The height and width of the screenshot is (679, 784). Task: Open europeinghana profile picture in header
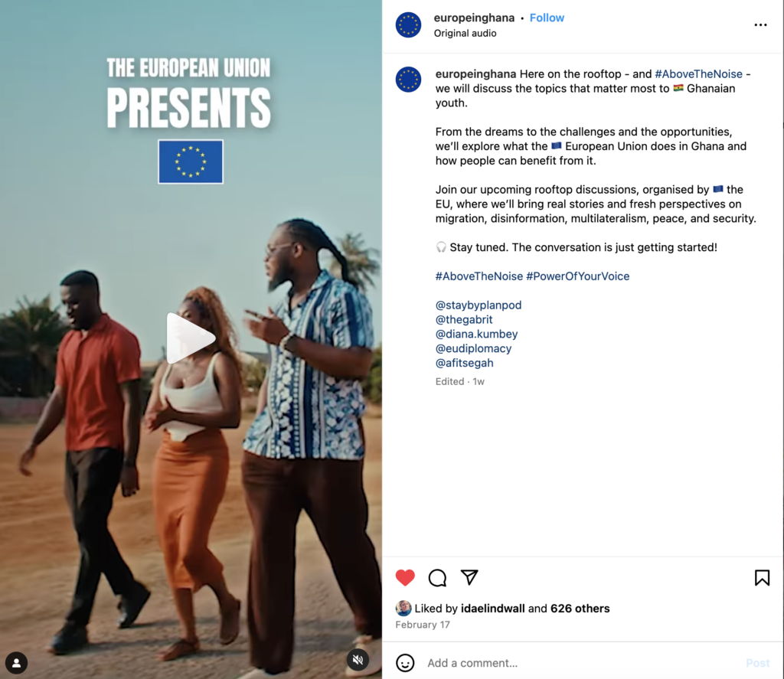(409, 25)
